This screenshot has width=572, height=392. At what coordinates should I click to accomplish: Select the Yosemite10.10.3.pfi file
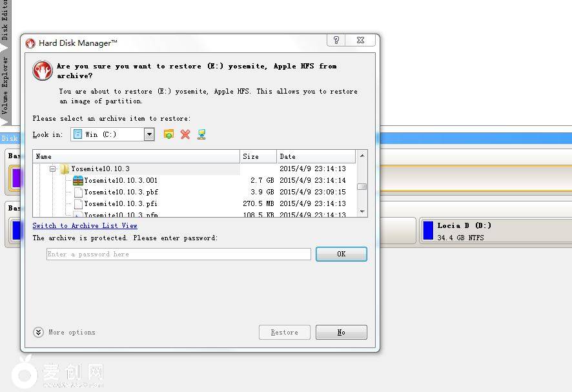[120, 203]
